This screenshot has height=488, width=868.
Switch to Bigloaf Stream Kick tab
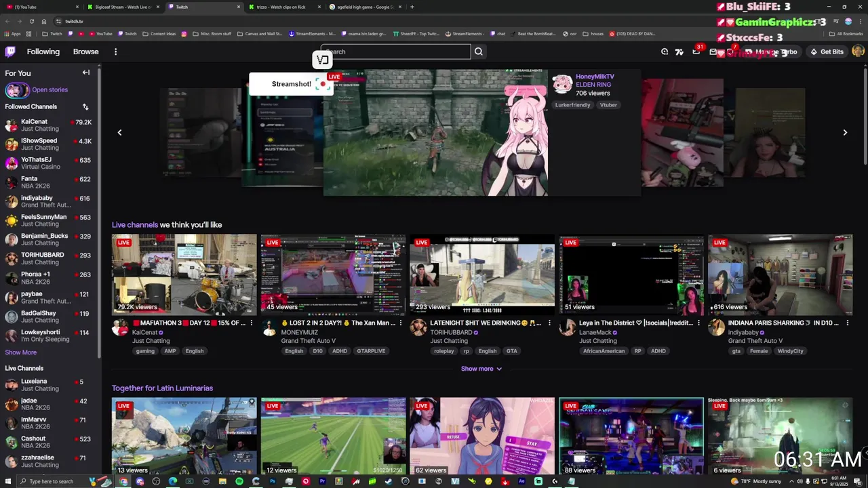tap(122, 7)
